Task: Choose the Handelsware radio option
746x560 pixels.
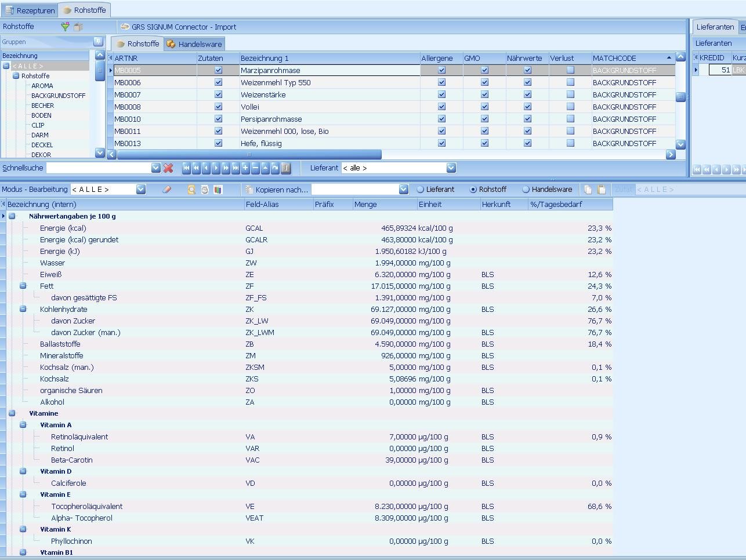Action: pos(526,190)
